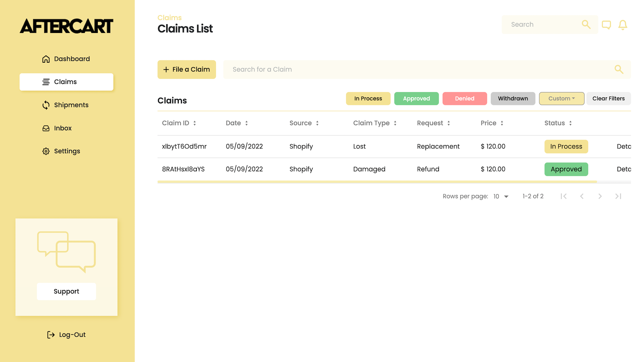Click the magnifier in the claim search bar
Image resolution: width=644 pixels, height=362 pixels.
(619, 69)
